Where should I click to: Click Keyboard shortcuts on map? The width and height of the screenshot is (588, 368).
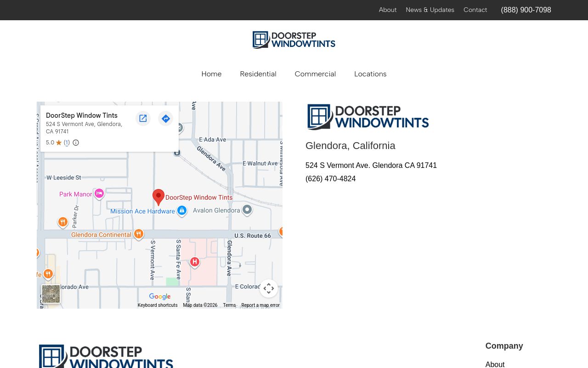(x=158, y=305)
